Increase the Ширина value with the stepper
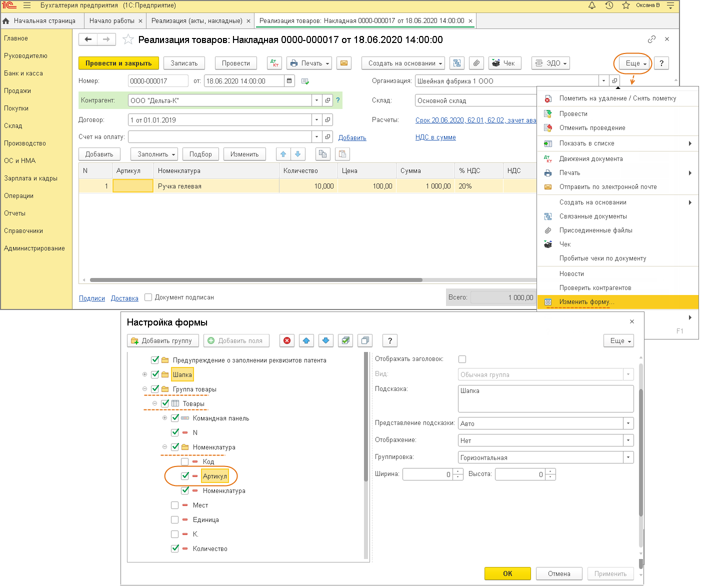Viewport: 701px width, 588px height. click(458, 471)
